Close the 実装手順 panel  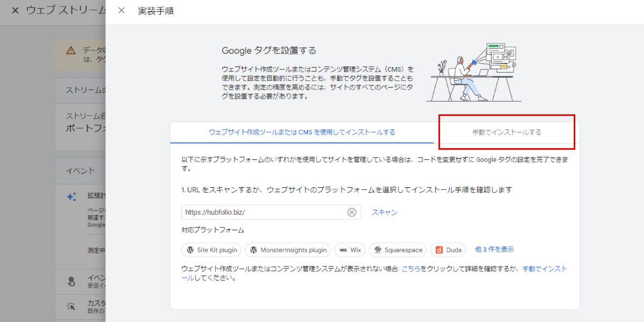(x=121, y=11)
